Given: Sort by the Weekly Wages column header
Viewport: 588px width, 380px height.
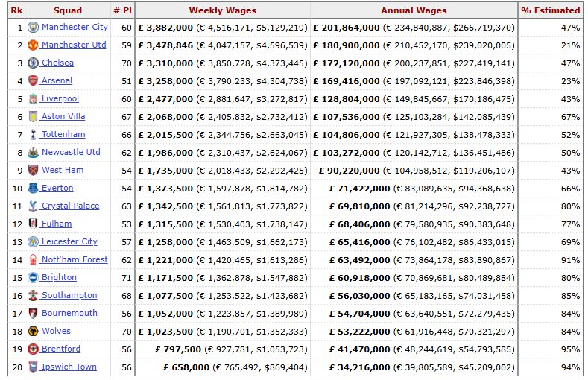Looking at the screenshot, I should [x=223, y=10].
